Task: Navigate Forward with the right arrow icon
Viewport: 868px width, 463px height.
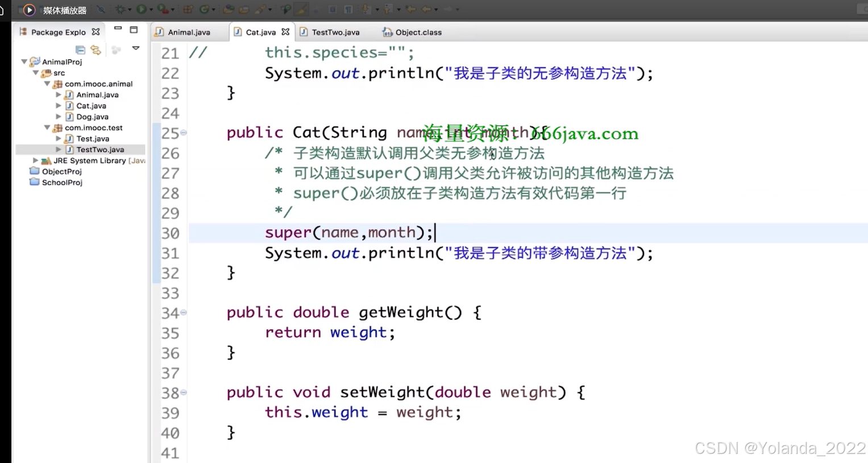Action: click(x=448, y=10)
